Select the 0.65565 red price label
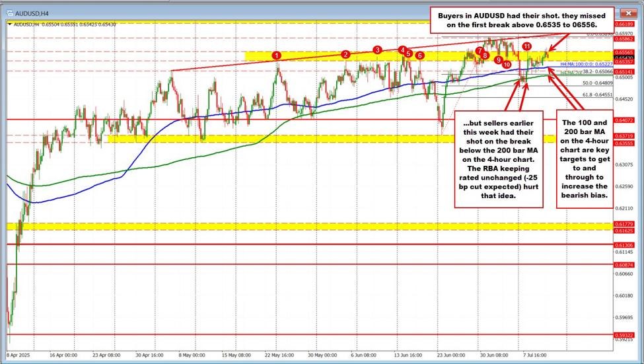 (x=624, y=52)
